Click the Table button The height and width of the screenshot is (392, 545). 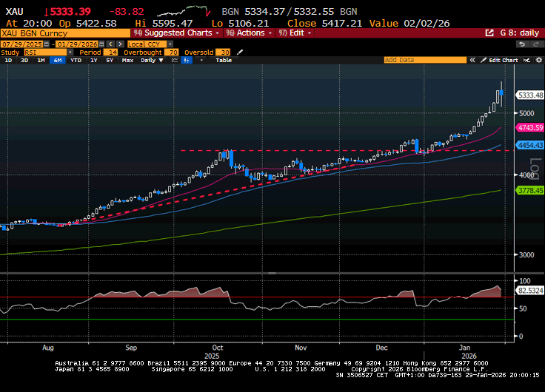(223, 61)
